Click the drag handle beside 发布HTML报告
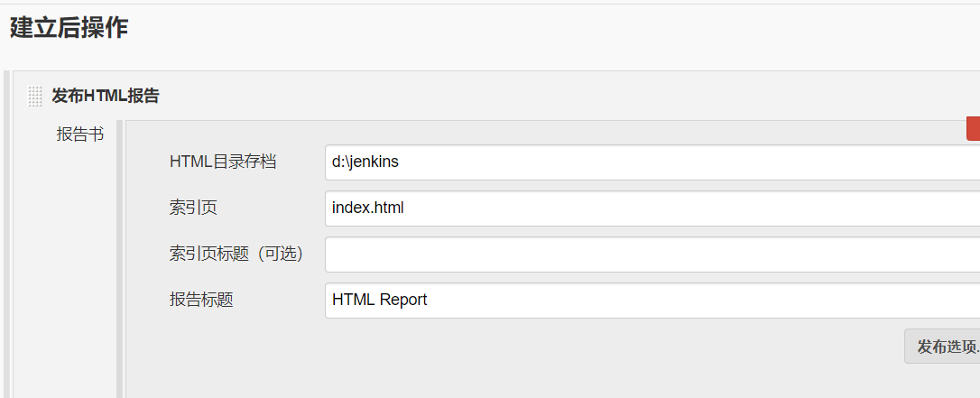Image resolution: width=980 pixels, height=398 pixels. point(35,96)
